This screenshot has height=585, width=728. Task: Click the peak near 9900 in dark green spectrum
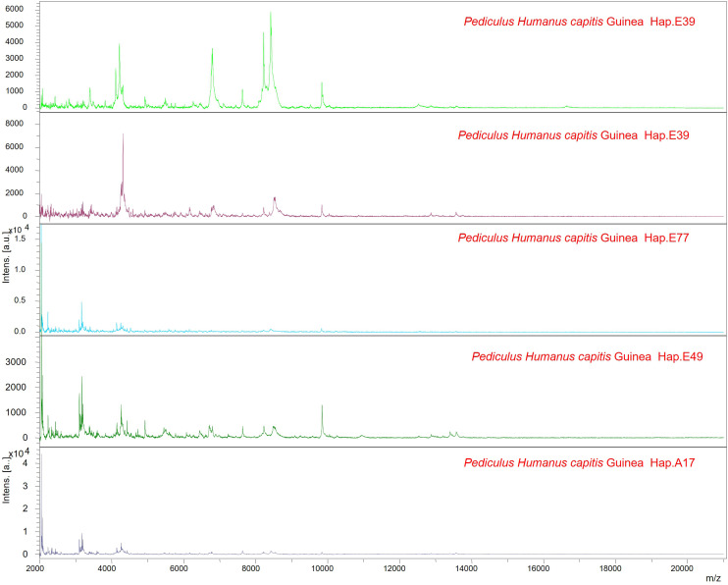pyautogui.click(x=322, y=406)
